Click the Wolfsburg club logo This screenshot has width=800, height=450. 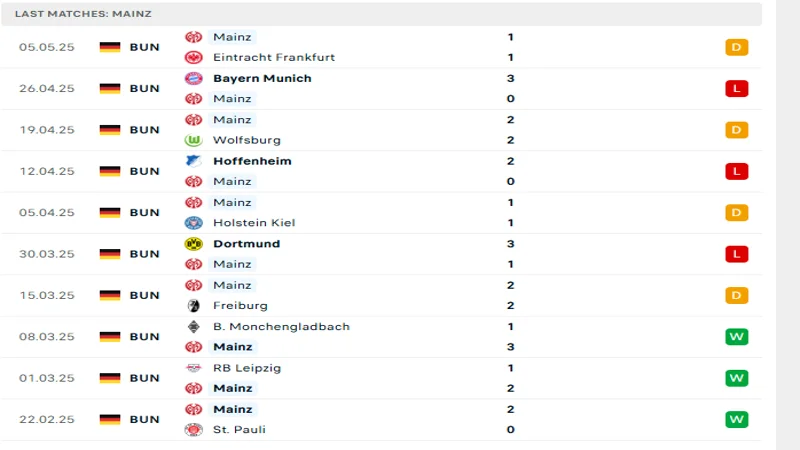[194, 140]
